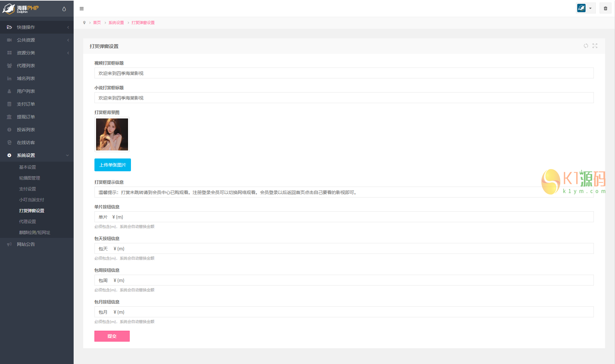Open the user avatar dropdown menu
Image resolution: width=615 pixels, height=364 pixels.
point(586,8)
